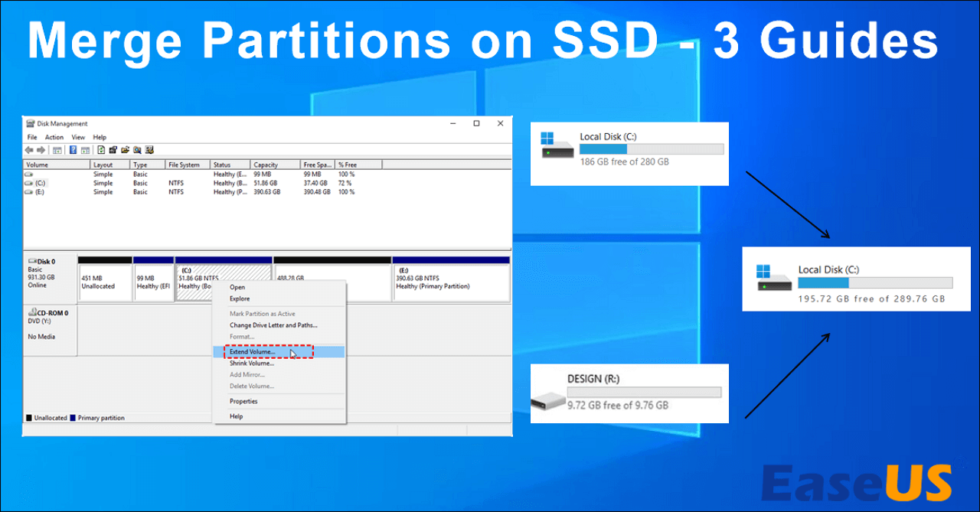Open Properties from the context menu
The height and width of the screenshot is (512, 980).
(x=243, y=401)
